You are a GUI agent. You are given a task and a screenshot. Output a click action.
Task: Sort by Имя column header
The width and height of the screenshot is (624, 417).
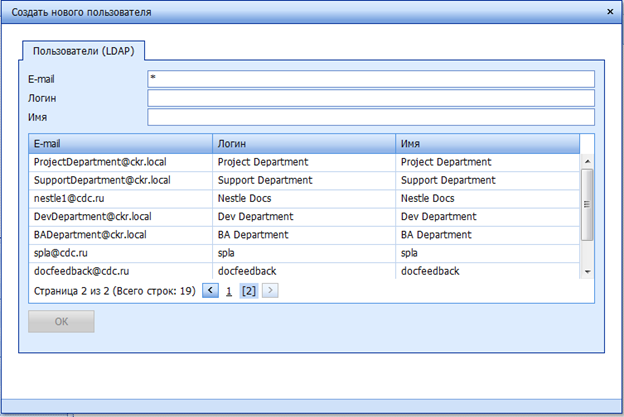coord(486,143)
